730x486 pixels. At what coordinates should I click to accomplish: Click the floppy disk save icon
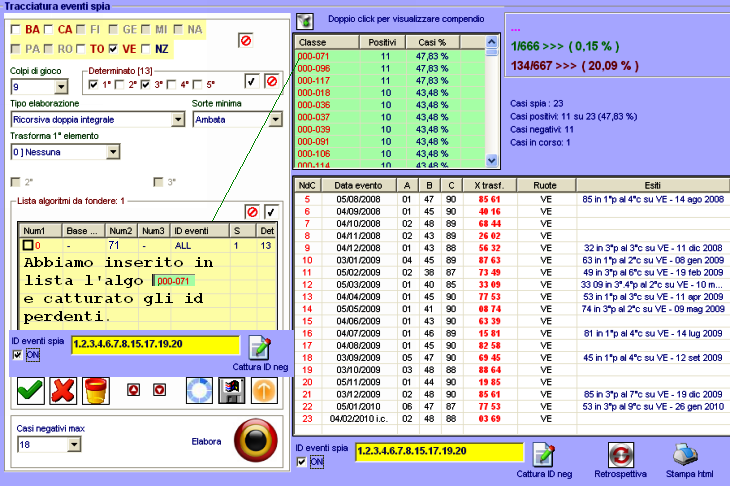tap(232, 390)
